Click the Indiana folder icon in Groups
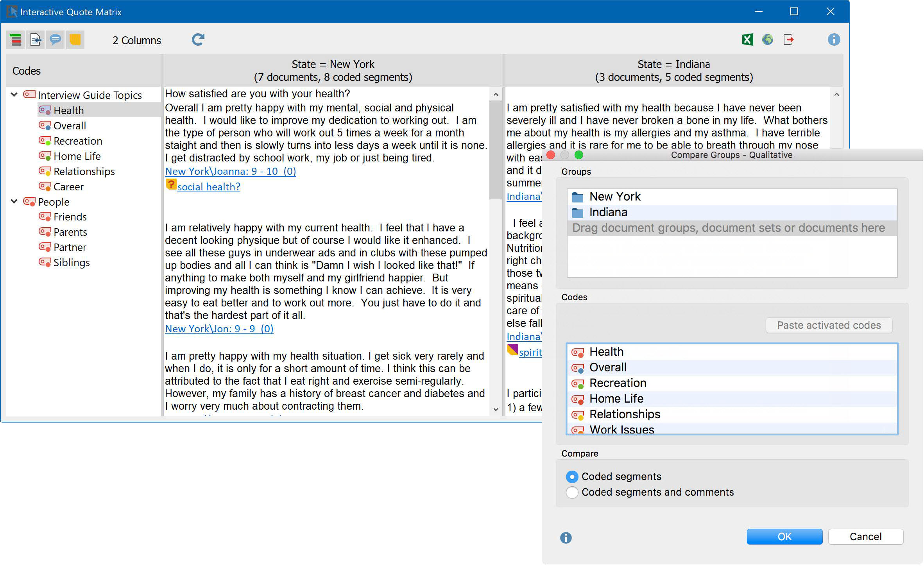Viewport: 924px width, 566px height. 578,213
